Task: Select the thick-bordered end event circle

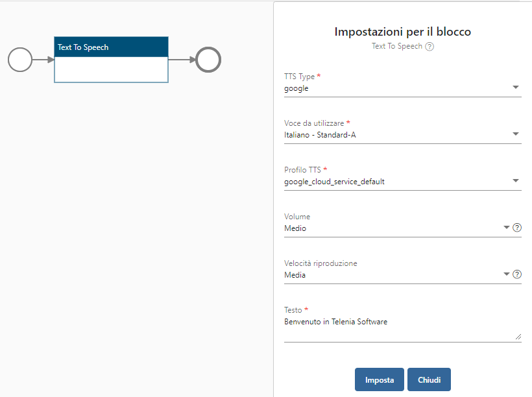Action: (x=208, y=60)
